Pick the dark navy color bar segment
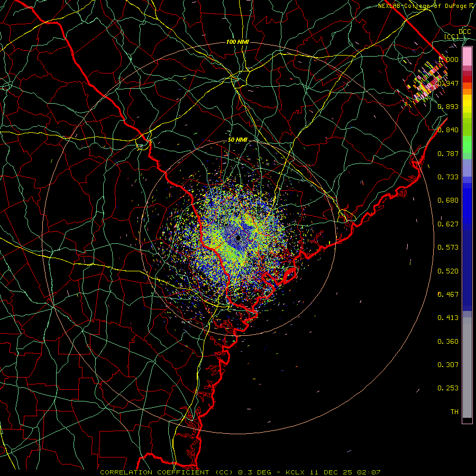 point(467,270)
